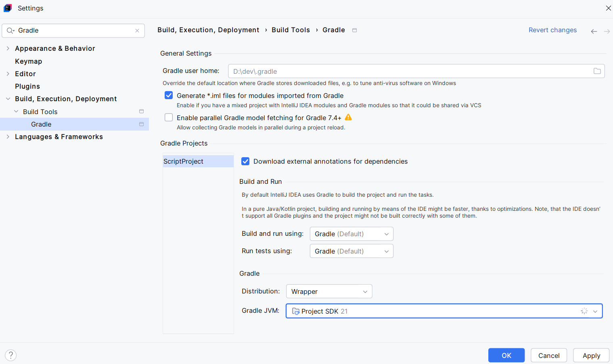The height and width of the screenshot is (364, 613).
Task: Click the warning icon for parallel model fetching
Action: pos(348,117)
